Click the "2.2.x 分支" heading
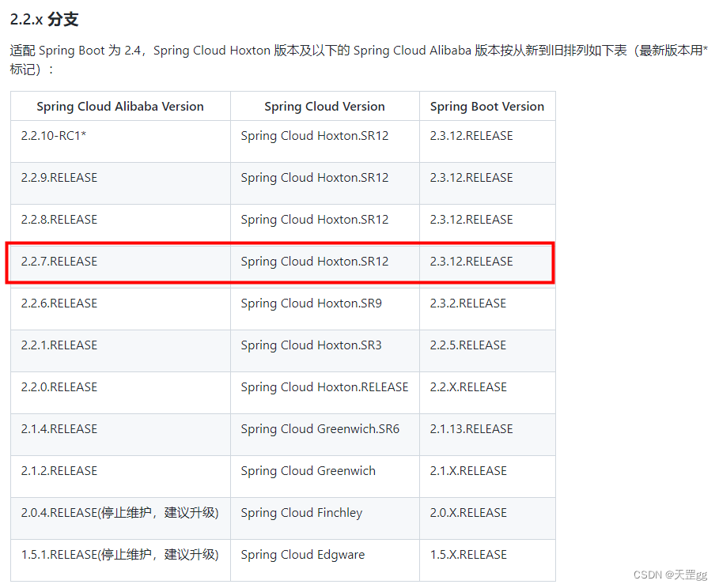 click(x=44, y=19)
